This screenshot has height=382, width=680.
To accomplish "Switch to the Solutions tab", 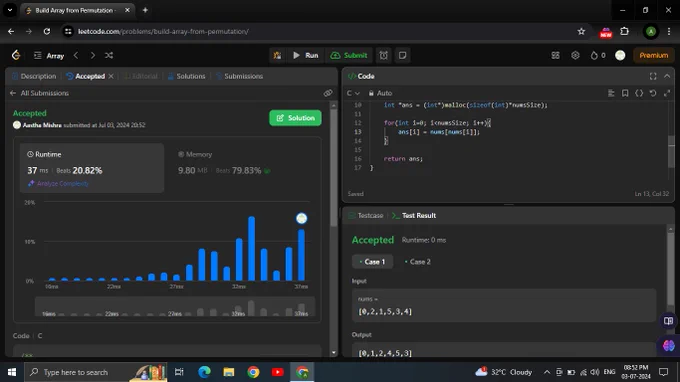I will tap(186, 76).
